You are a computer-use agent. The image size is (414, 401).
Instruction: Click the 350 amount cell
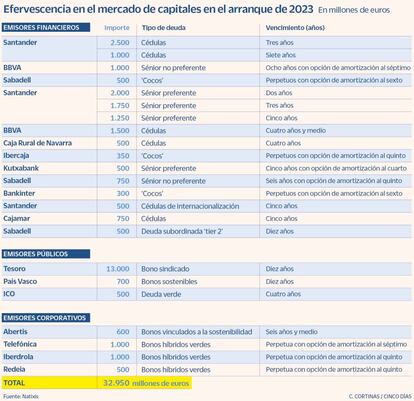pyautogui.click(x=123, y=156)
